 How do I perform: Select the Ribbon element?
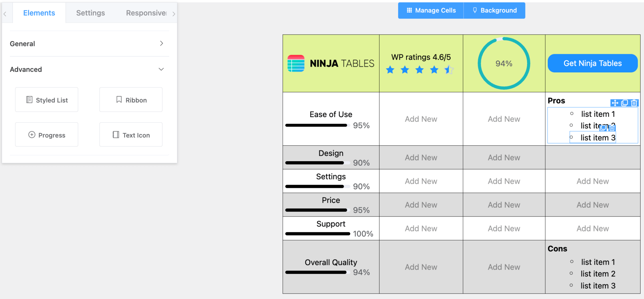pos(130,100)
